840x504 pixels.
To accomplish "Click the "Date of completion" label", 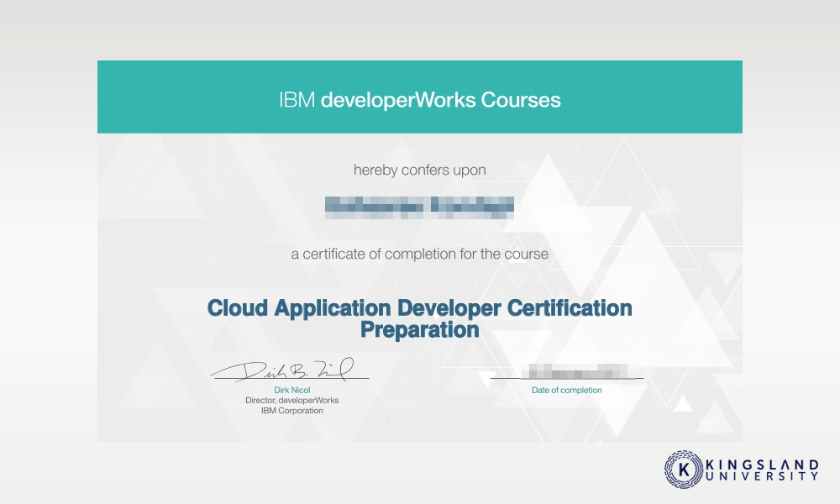I will pos(566,390).
